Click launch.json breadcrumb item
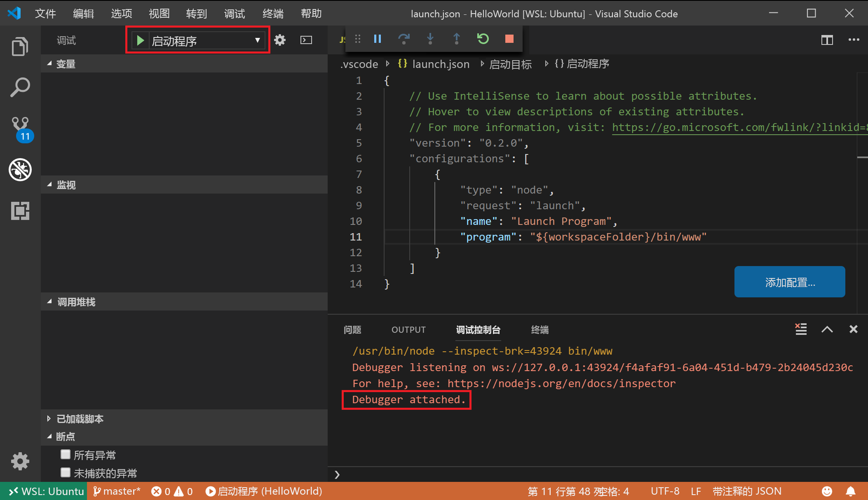 [x=434, y=64]
